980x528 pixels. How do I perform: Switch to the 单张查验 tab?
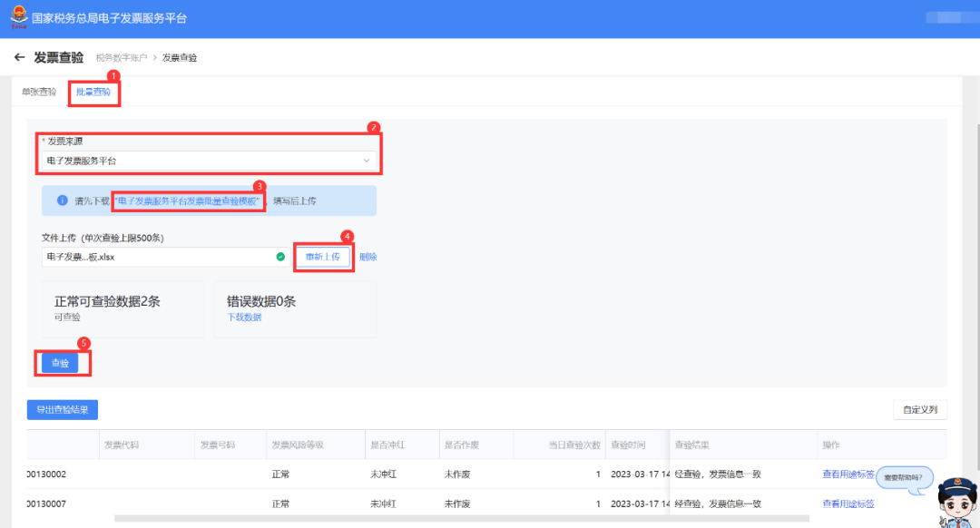pyautogui.click(x=39, y=92)
